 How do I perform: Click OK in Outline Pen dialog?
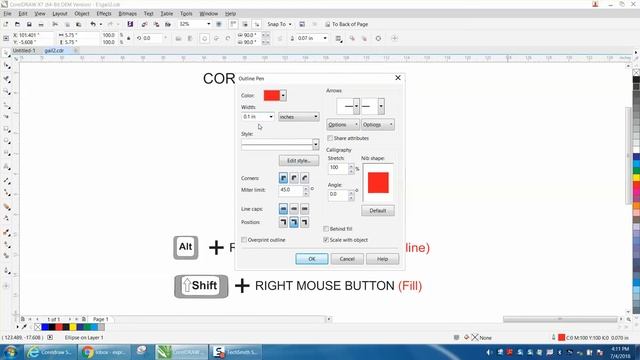coord(311,259)
